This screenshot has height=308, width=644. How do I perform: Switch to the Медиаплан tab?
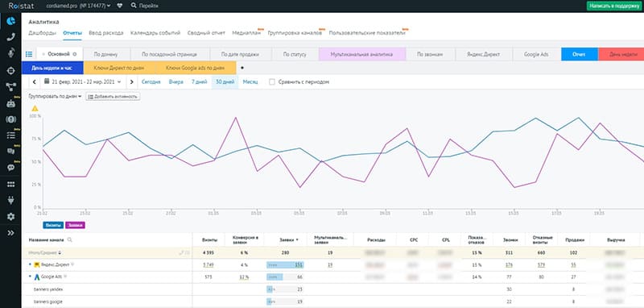click(246, 33)
